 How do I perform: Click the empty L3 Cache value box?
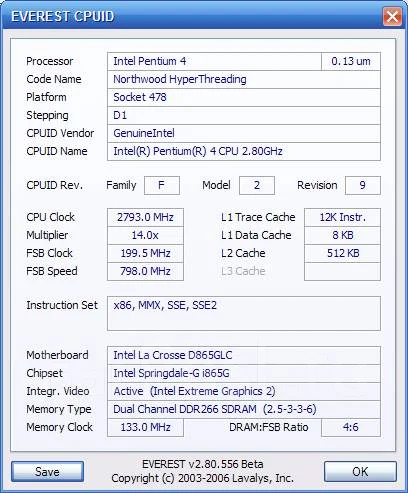[x=342, y=271]
